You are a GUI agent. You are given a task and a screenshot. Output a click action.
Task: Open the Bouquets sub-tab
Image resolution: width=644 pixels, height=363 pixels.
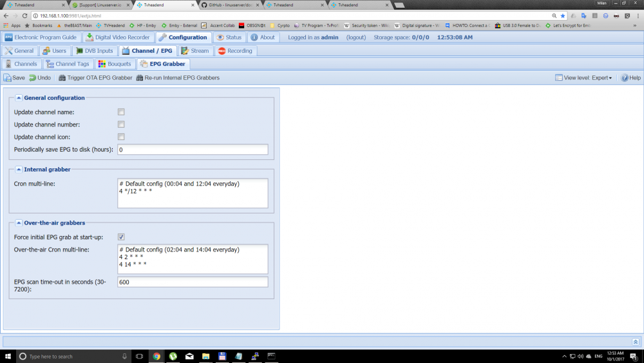[115, 64]
